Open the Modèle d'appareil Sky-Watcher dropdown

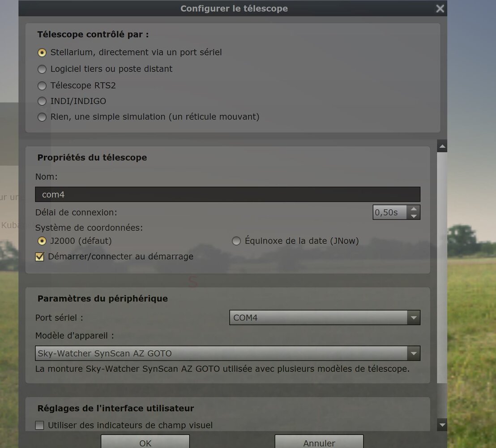227,353
